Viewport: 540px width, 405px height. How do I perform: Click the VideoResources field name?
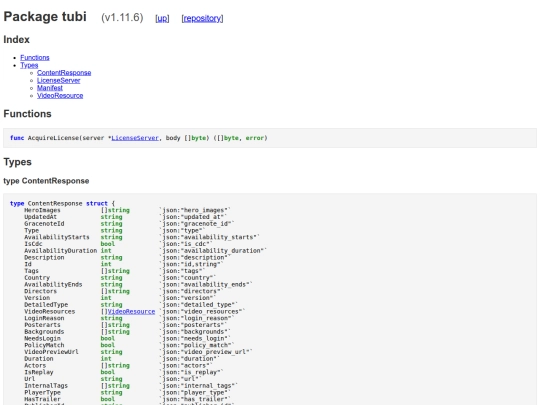click(x=50, y=311)
